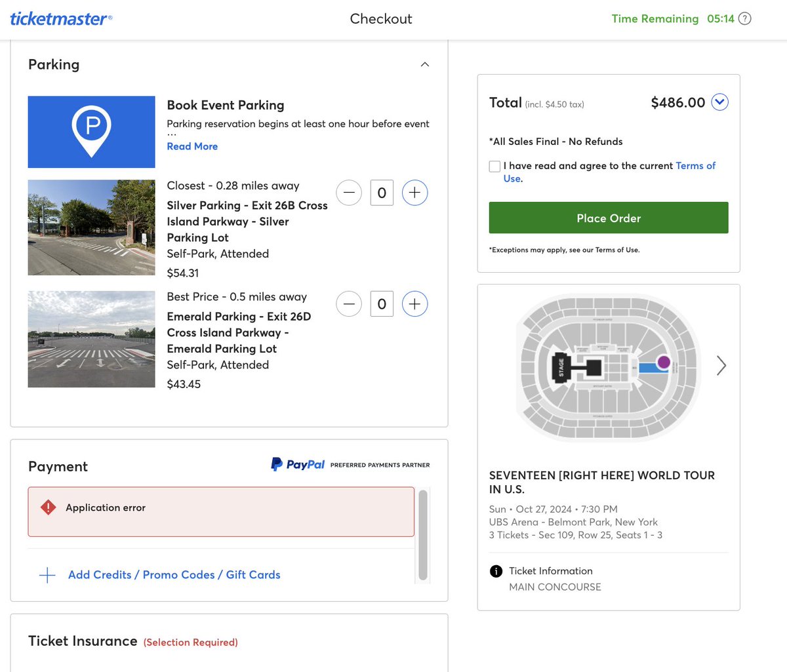Open Add Credits / Promo Codes / Gift Cards
The image size is (787, 672).
click(174, 575)
